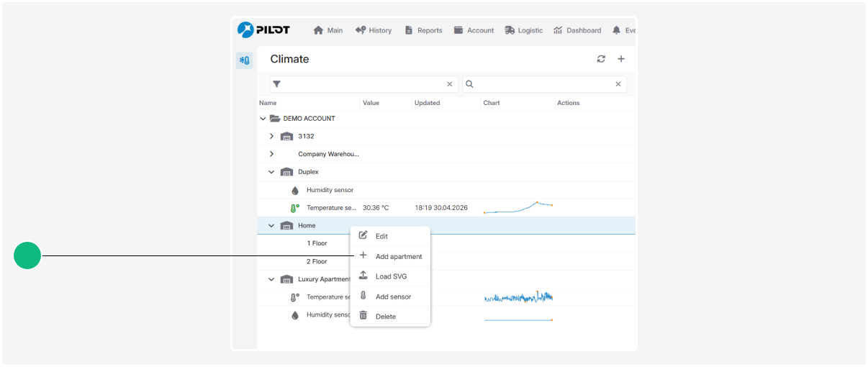Open the Account tab
The width and height of the screenshot is (868, 367).
(x=474, y=30)
